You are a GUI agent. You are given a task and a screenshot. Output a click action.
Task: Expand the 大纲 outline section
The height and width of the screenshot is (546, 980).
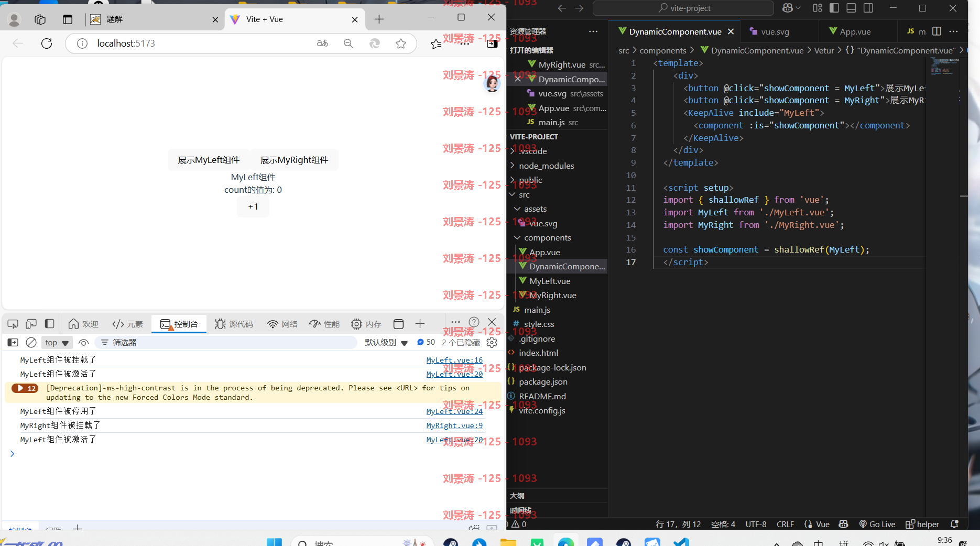click(557, 496)
